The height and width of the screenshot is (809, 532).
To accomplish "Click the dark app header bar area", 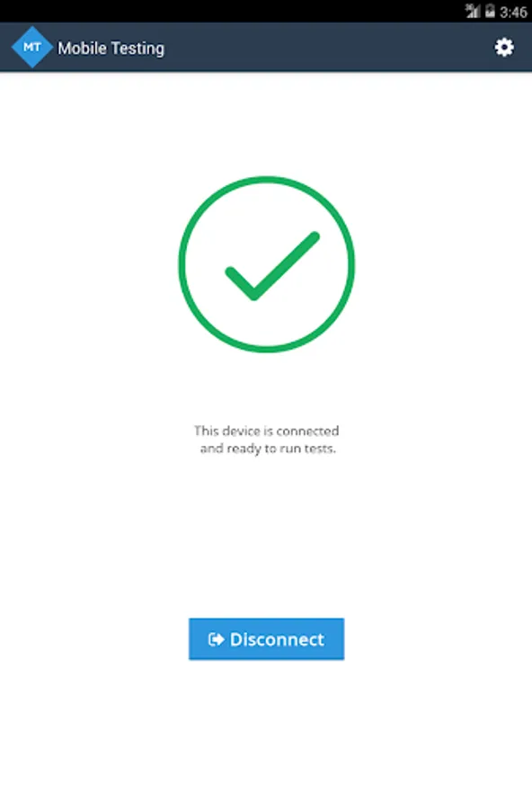I will [x=266, y=47].
